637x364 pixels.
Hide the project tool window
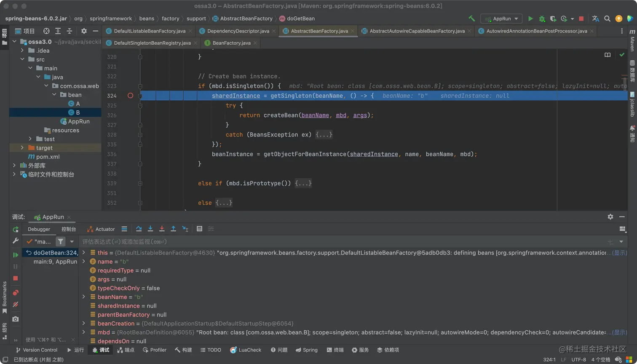pos(96,31)
